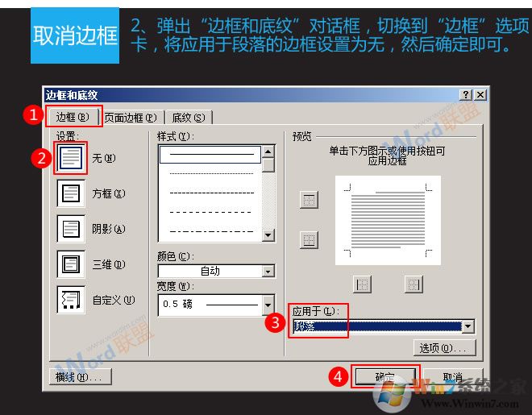532x415 pixels.
Task: Choose the long-dash line style
Action: (x=210, y=212)
